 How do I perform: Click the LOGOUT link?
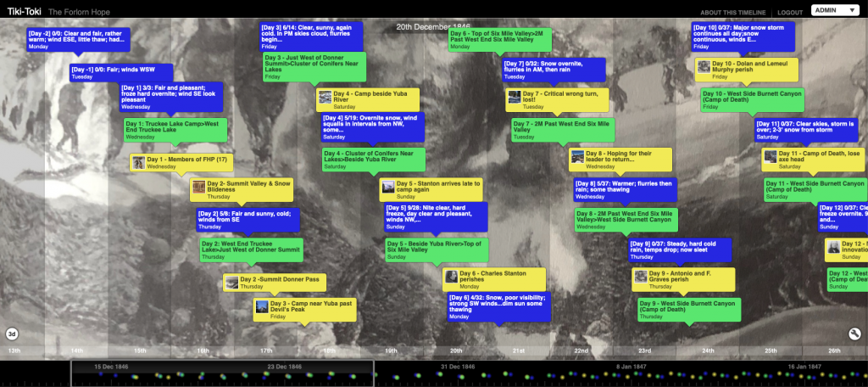pyautogui.click(x=790, y=13)
